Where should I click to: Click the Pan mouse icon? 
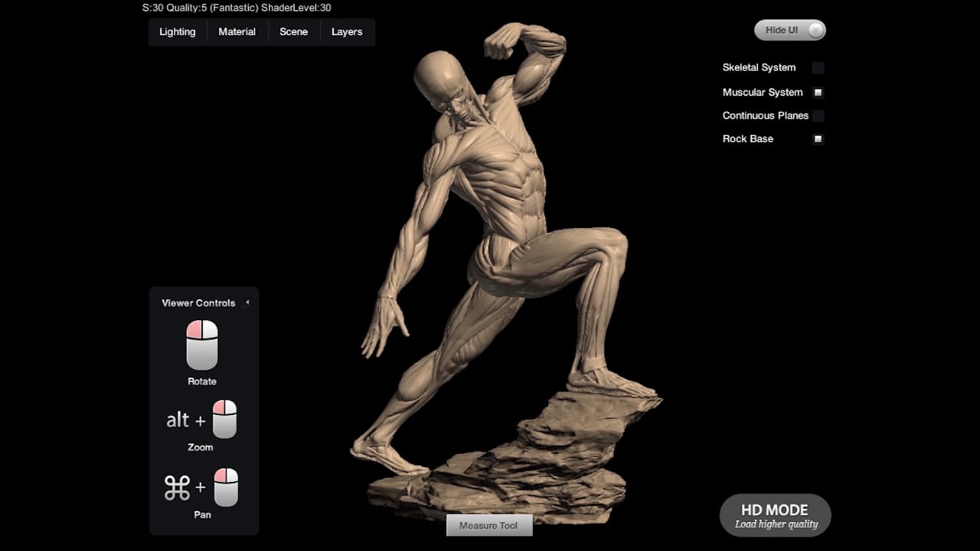coord(226,487)
